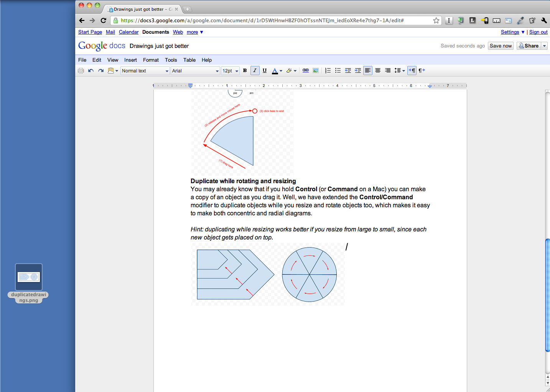Toggle right-to-left paragraph direction
This screenshot has height=392, width=550.
[x=422, y=71]
